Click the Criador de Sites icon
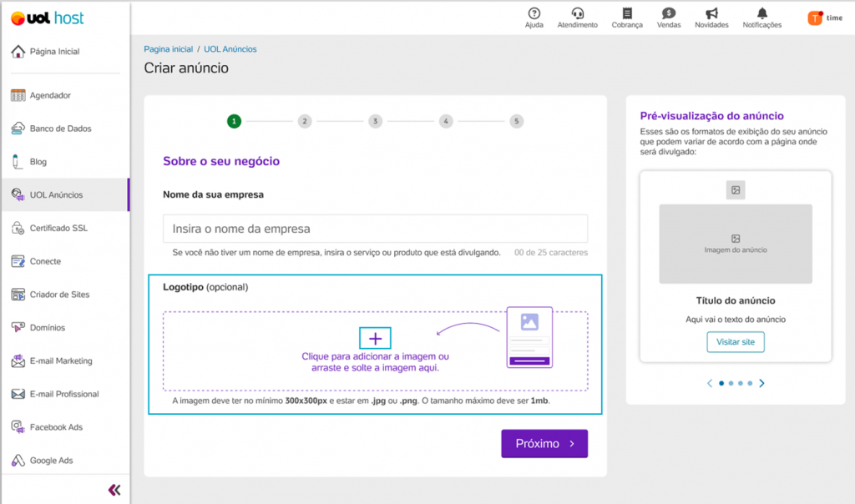 coord(18,295)
